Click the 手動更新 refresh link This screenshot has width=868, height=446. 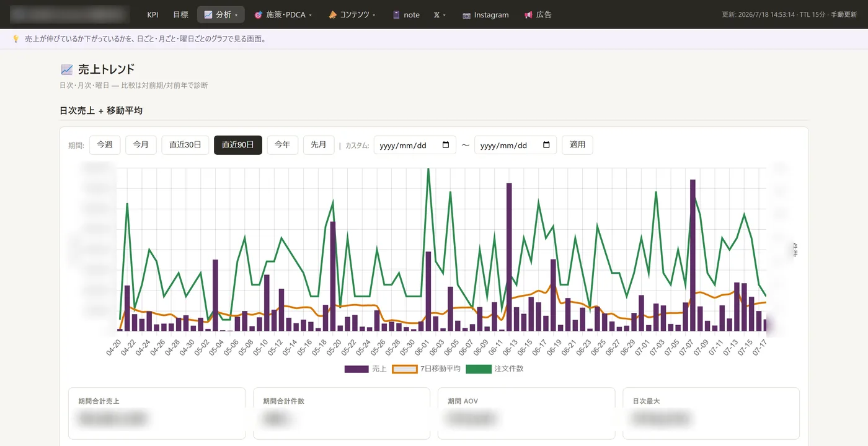pos(844,15)
